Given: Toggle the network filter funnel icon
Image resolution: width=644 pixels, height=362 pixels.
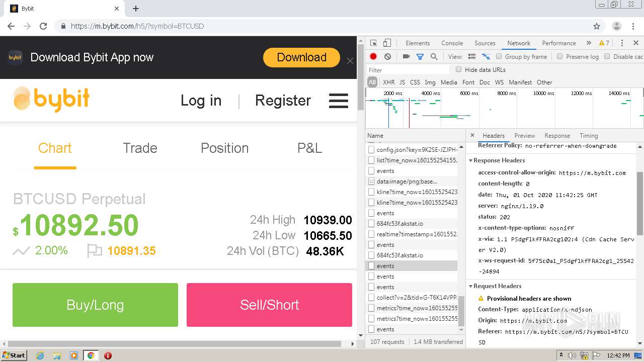Looking at the screenshot, I should pyautogui.click(x=420, y=57).
